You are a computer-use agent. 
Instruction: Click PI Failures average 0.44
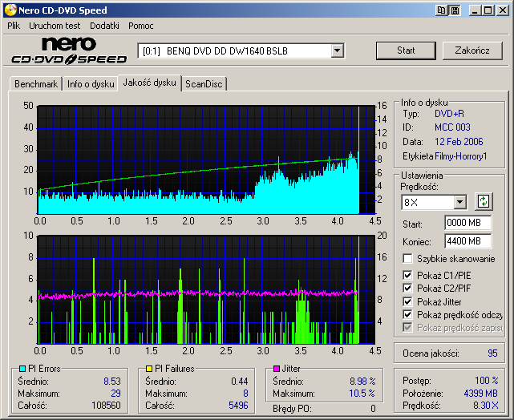tap(239, 382)
